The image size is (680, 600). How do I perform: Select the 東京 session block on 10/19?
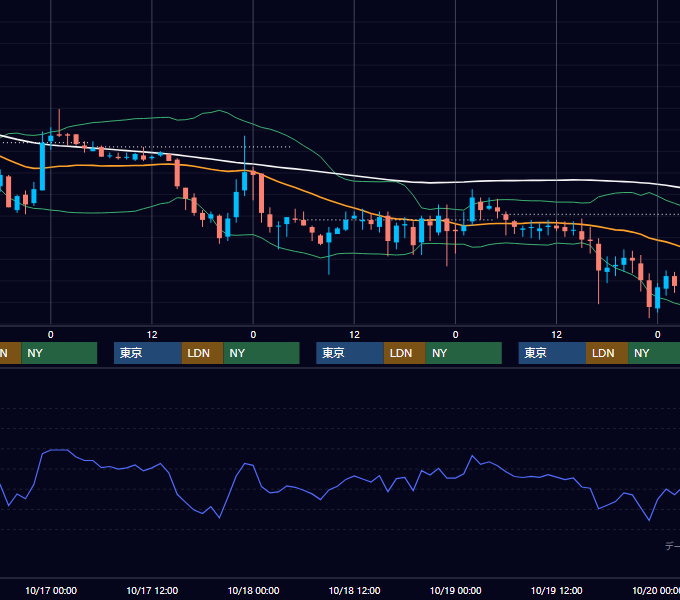(552, 353)
